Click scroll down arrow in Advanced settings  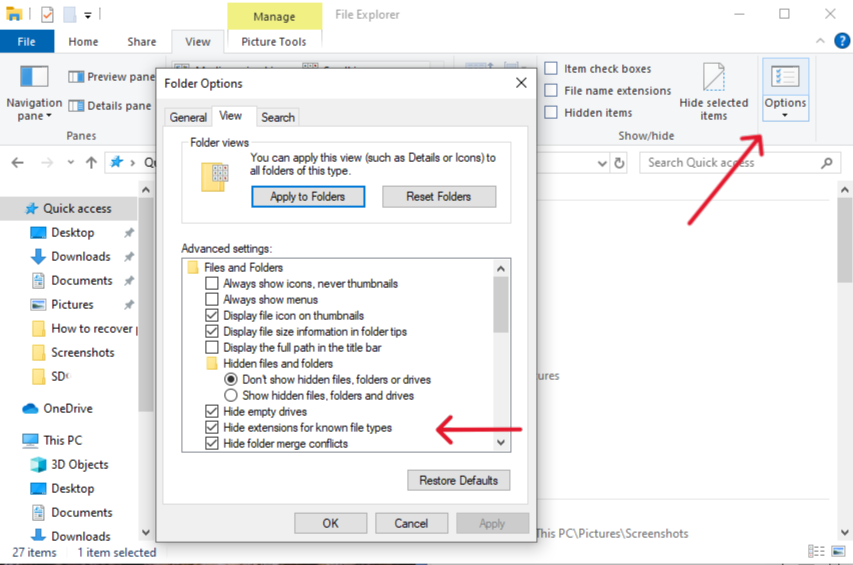[x=501, y=443]
